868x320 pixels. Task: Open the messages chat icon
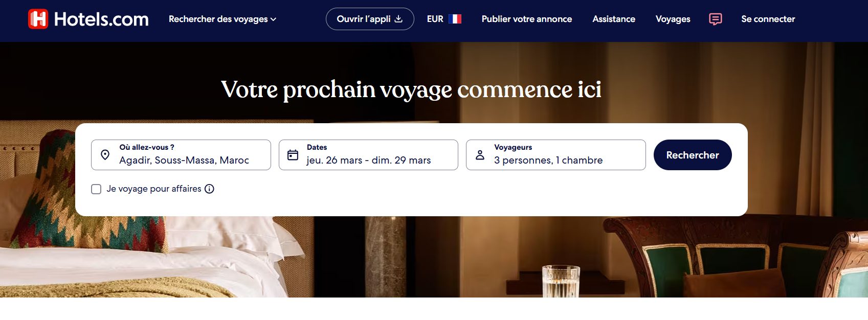point(716,19)
